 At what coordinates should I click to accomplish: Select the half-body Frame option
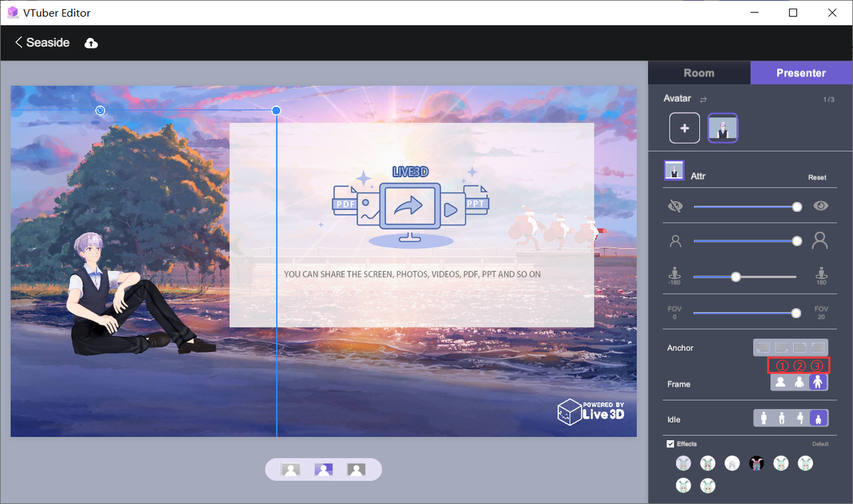click(799, 382)
